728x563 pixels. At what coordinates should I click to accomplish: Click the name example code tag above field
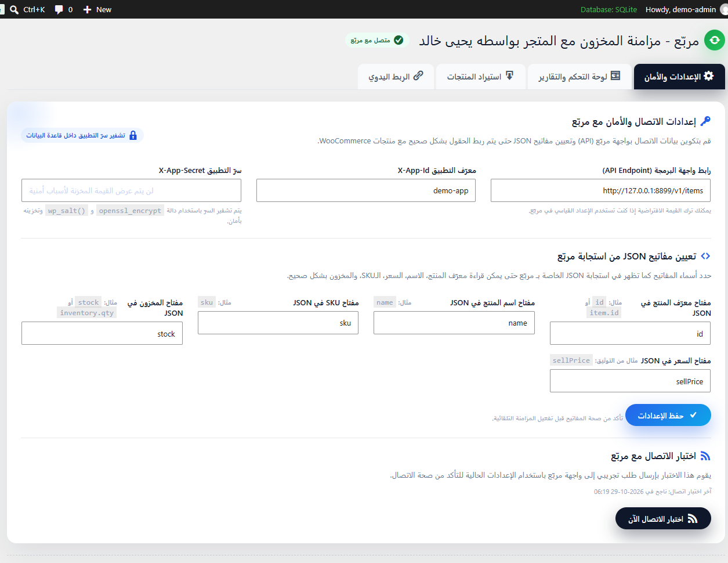385,302
